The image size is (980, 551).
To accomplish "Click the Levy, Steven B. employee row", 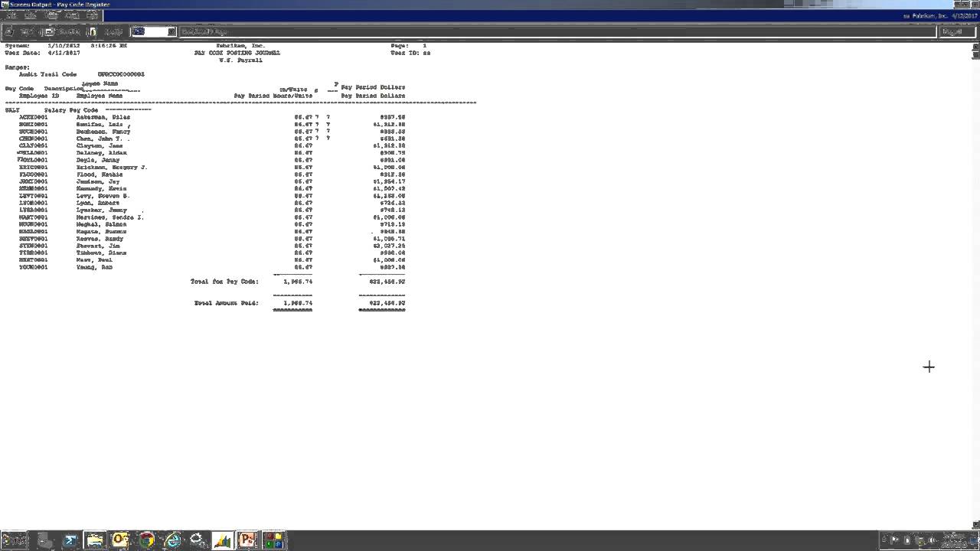I will [x=212, y=196].
